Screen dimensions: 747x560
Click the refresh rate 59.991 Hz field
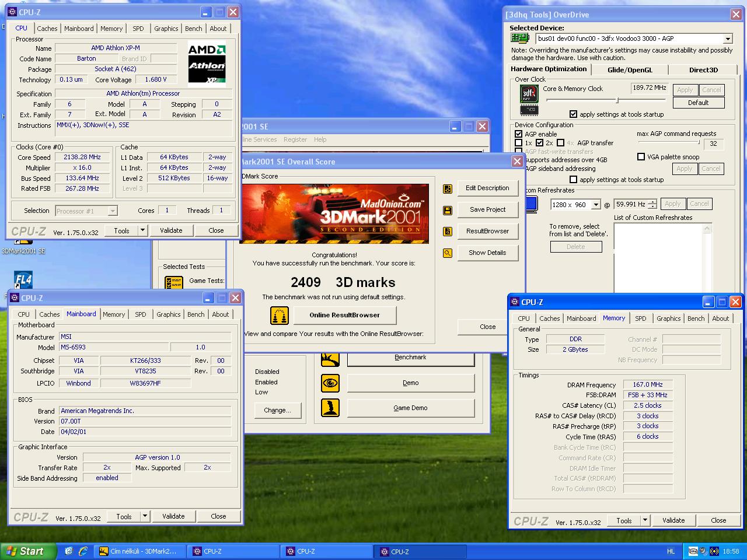click(x=630, y=204)
